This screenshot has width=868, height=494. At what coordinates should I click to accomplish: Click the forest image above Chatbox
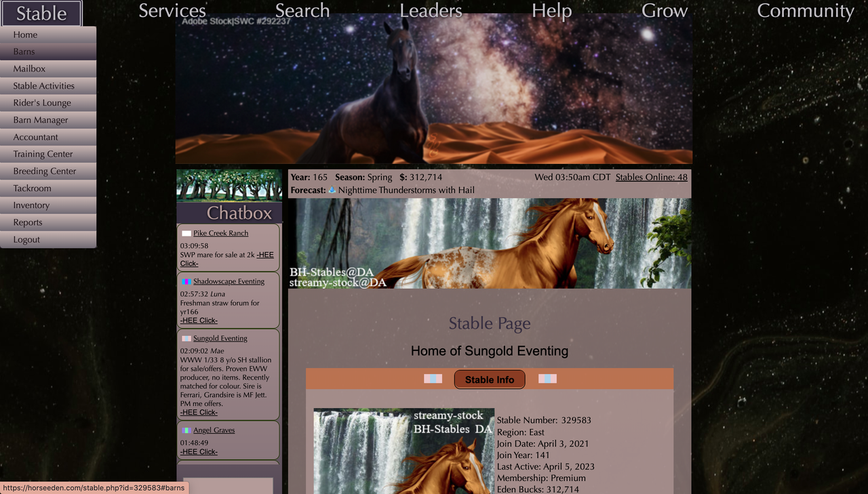229,184
